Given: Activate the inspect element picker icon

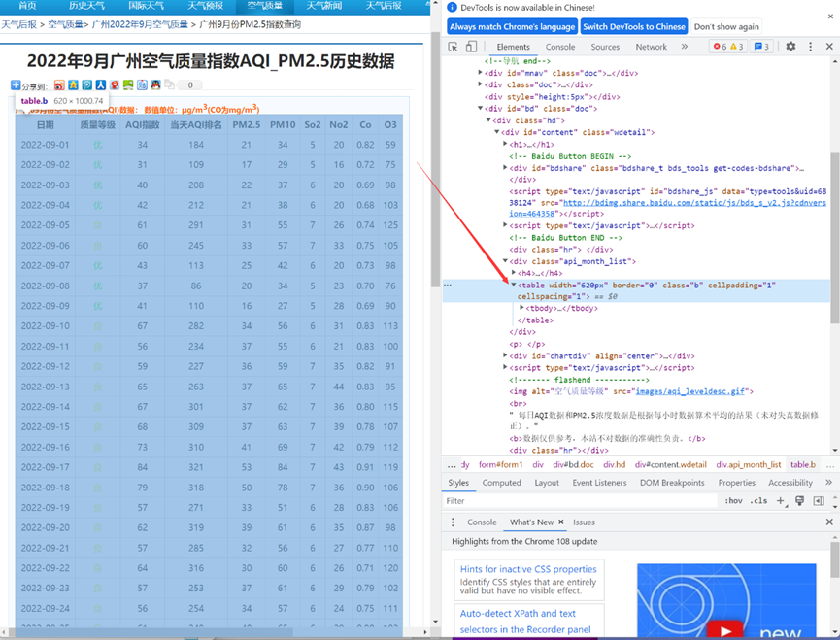Looking at the screenshot, I should click(x=453, y=47).
